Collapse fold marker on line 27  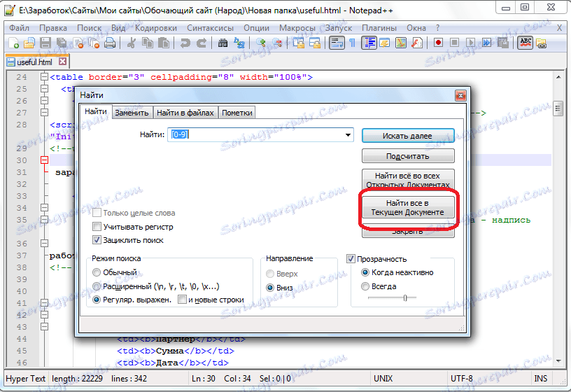[44, 112]
